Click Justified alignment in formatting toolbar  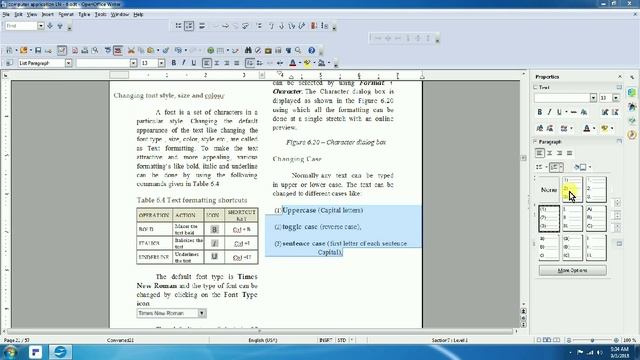(237, 63)
